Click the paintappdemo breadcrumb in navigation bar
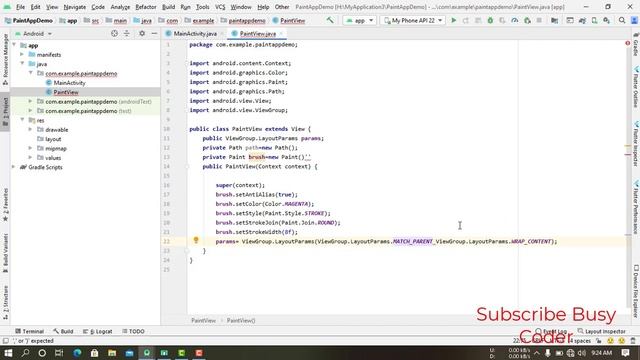 (247, 20)
